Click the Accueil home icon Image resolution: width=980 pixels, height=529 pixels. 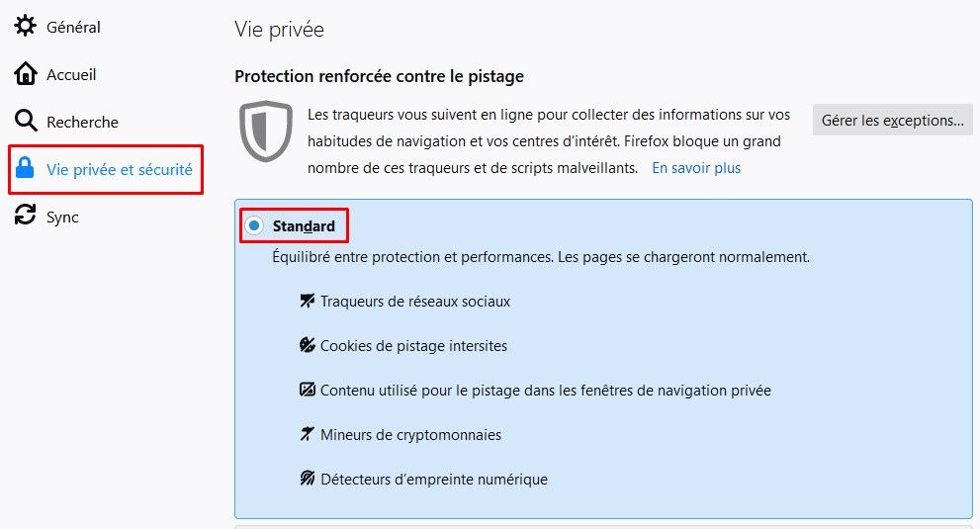(x=26, y=74)
